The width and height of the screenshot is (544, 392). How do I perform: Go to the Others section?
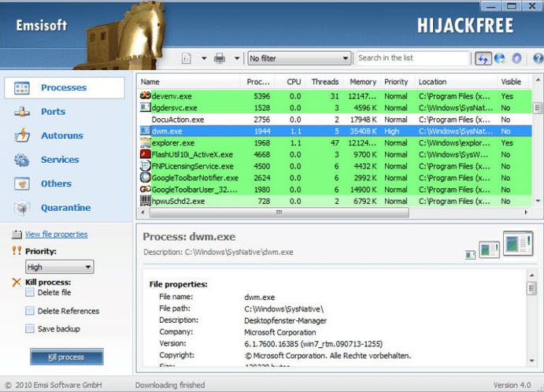click(x=56, y=183)
